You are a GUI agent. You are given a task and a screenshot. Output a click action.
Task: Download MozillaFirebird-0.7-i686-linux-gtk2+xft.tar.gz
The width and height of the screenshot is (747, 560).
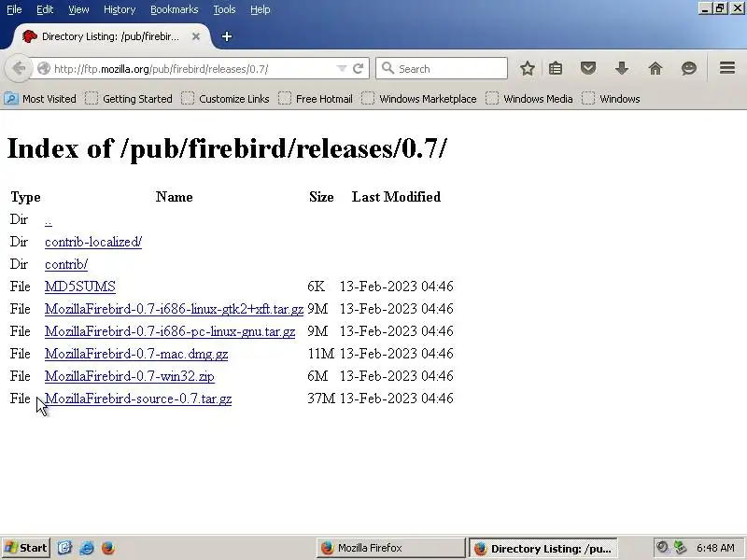pyautogui.click(x=174, y=309)
